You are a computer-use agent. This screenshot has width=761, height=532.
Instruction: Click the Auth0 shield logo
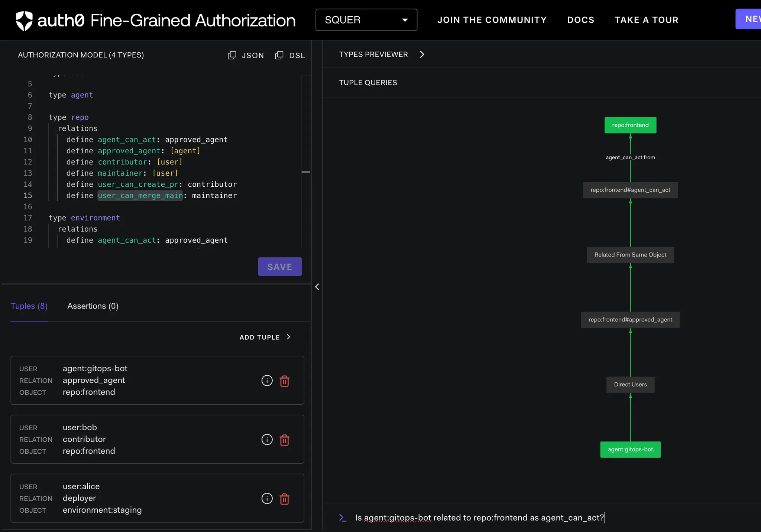pos(24,20)
